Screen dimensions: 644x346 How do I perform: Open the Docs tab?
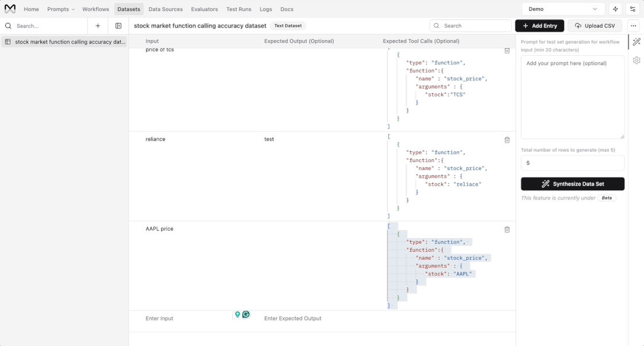pos(287,9)
